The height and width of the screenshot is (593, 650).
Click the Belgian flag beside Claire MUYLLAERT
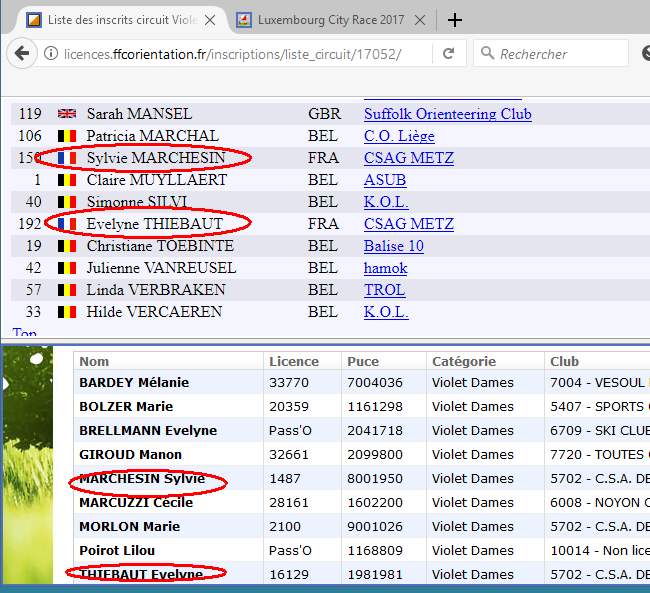(x=67, y=180)
